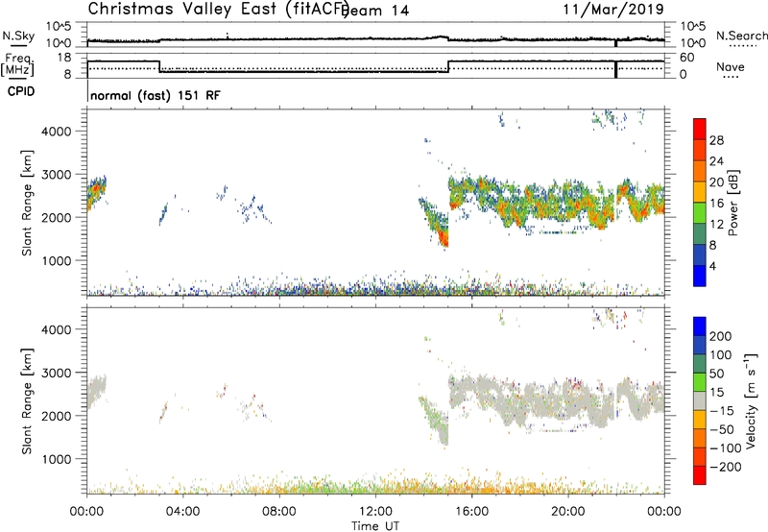Click the '200' label on Velocity colorbar
Image resolution: width=768 pixels, height=532 pixels.
pyautogui.click(x=721, y=336)
